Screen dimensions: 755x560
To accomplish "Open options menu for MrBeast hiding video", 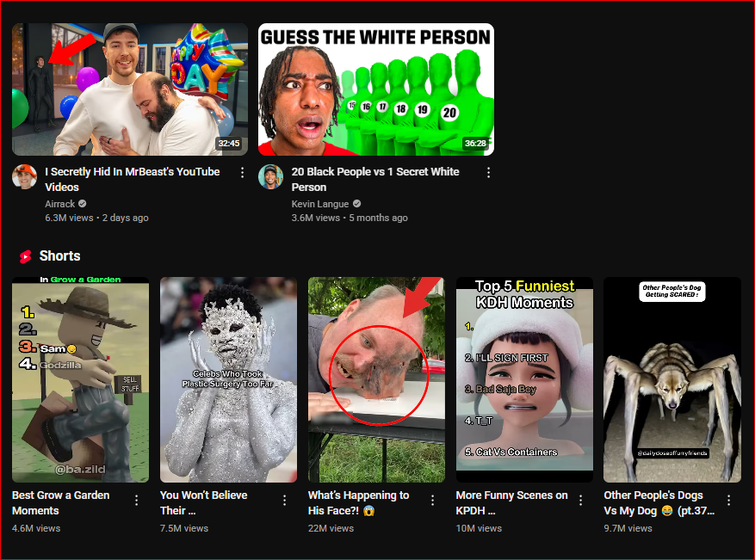I will click(x=242, y=173).
